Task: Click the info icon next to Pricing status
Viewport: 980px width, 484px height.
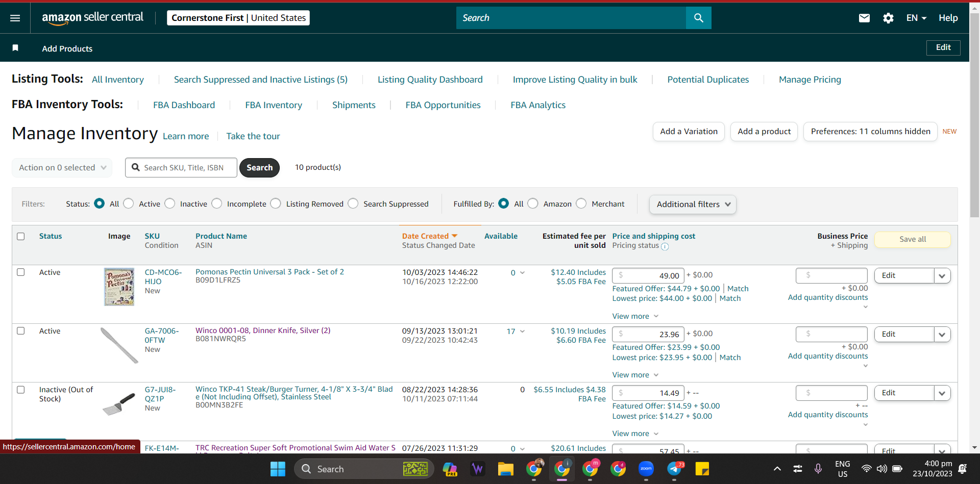Action: tap(665, 246)
